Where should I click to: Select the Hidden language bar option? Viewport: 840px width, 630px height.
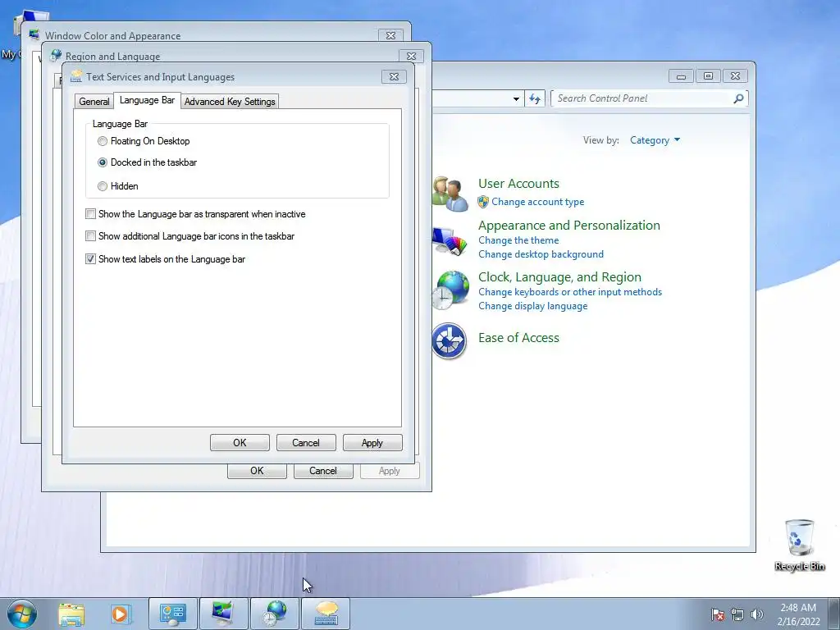coord(103,186)
